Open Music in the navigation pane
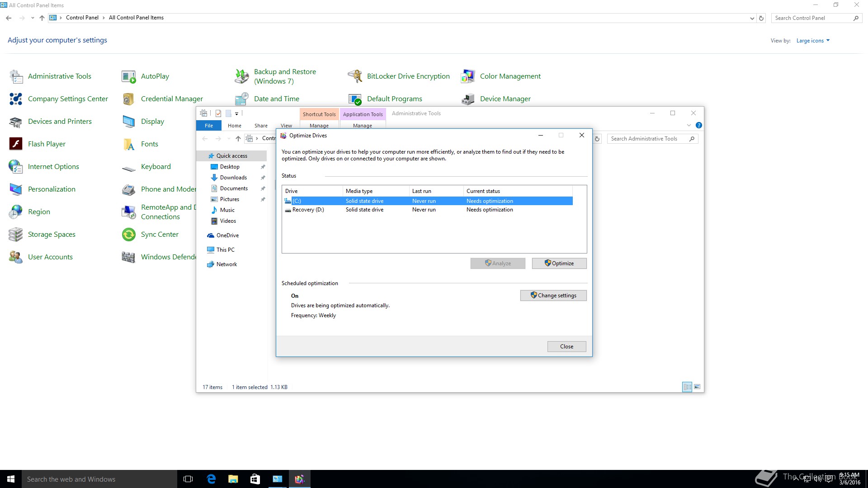Viewport: 868px width, 488px height. coord(227,210)
